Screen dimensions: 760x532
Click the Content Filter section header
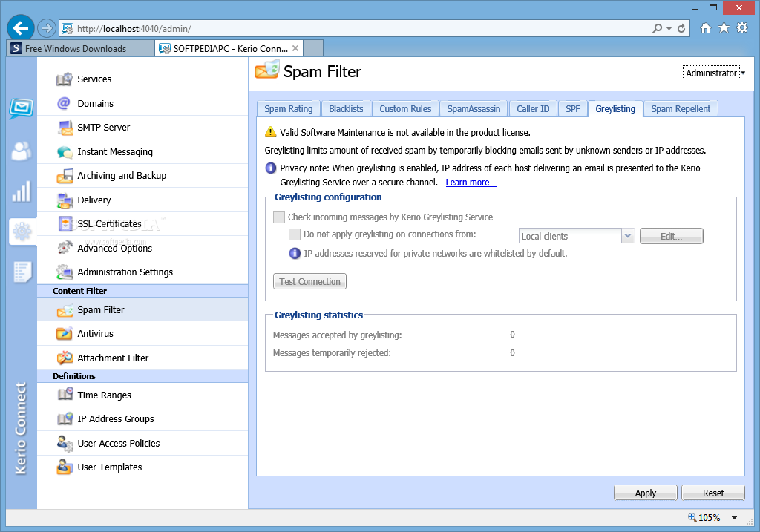[x=142, y=291]
